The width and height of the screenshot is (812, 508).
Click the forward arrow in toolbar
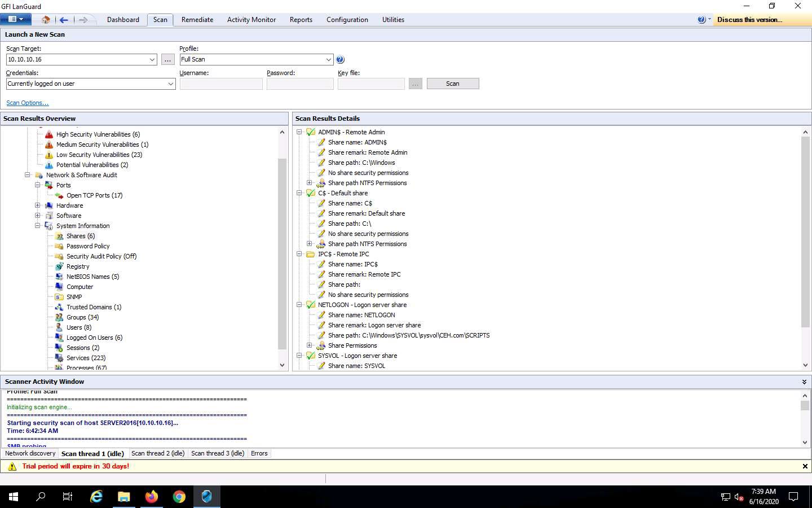point(83,20)
